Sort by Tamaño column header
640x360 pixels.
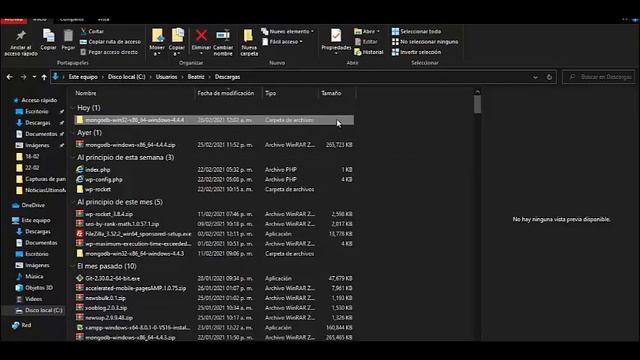[x=331, y=93]
